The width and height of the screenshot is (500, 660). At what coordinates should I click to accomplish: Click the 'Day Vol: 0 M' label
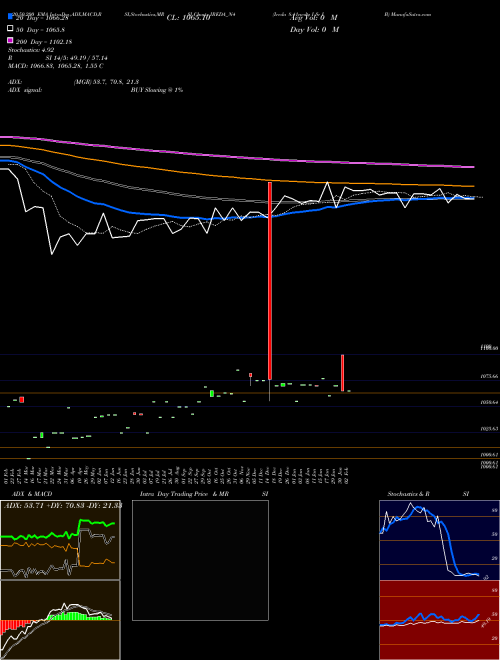[x=314, y=29]
